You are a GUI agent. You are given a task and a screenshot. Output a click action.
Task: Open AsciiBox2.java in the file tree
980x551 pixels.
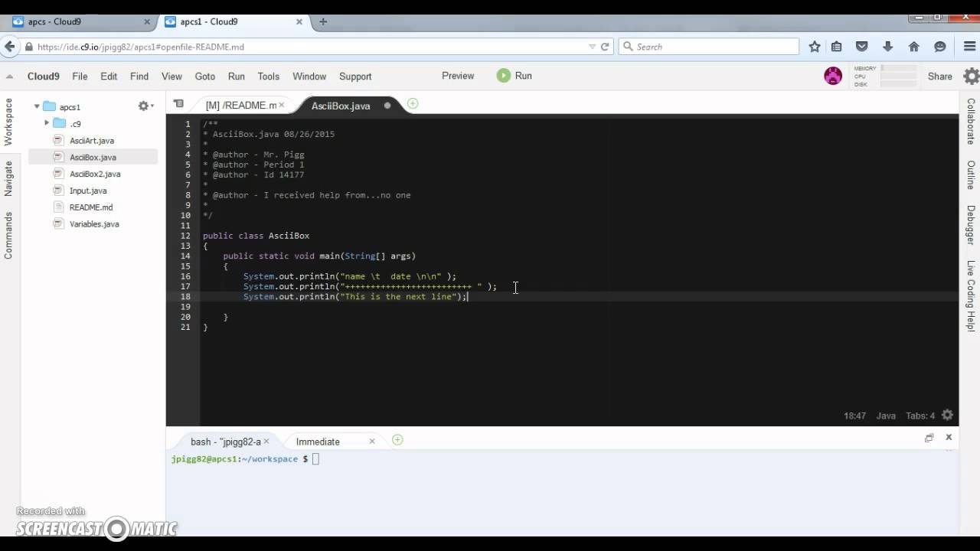95,174
